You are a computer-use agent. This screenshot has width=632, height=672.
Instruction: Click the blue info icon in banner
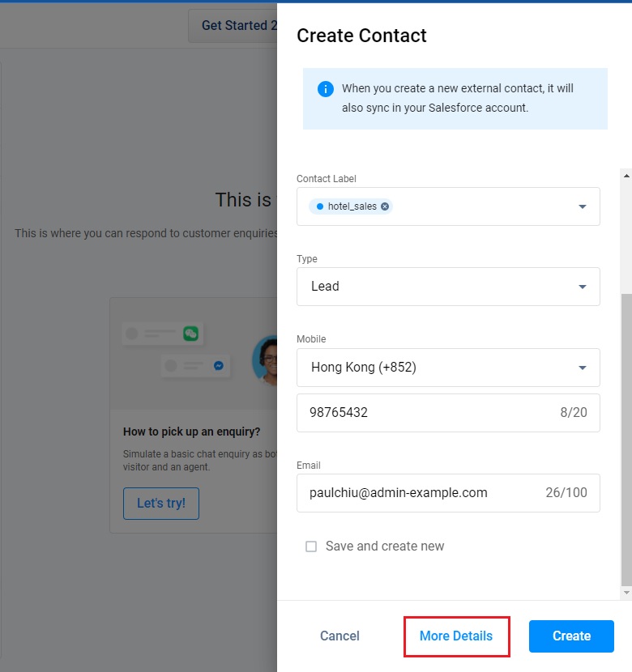point(325,89)
